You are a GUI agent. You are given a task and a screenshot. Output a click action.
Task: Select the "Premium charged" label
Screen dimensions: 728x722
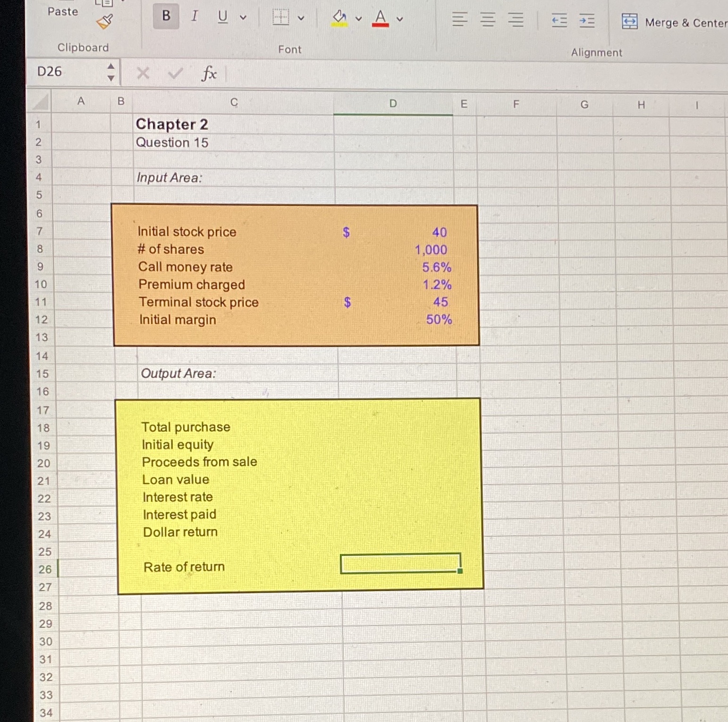click(192, 285)
